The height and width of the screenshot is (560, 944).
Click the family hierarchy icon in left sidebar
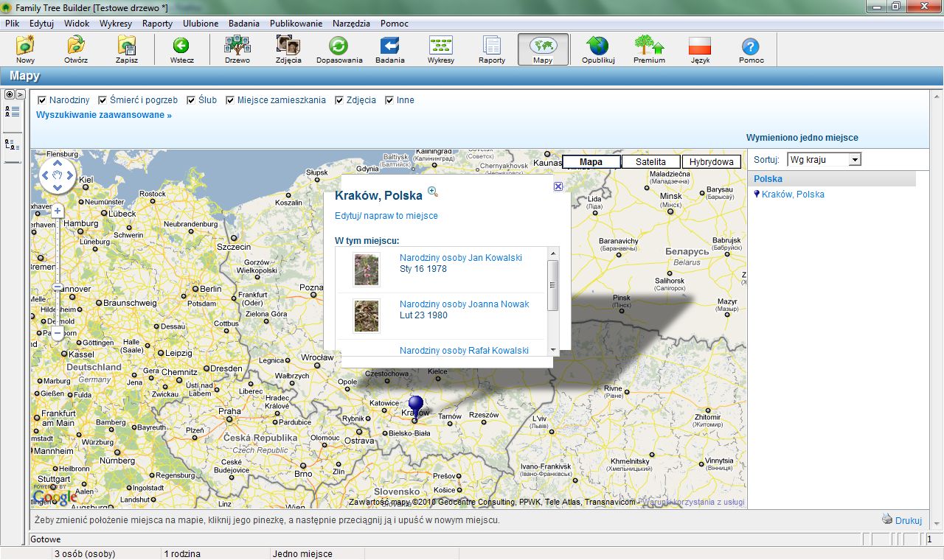pos(12,144)
